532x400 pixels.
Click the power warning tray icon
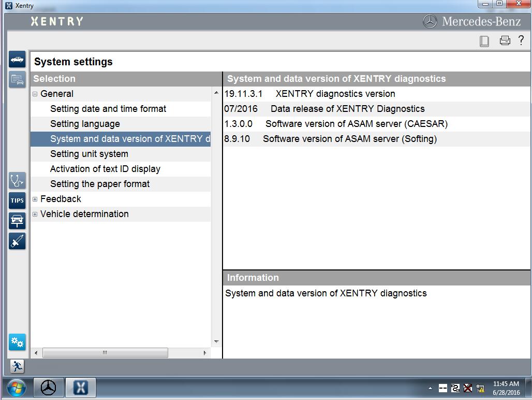(x=480, y=388)
